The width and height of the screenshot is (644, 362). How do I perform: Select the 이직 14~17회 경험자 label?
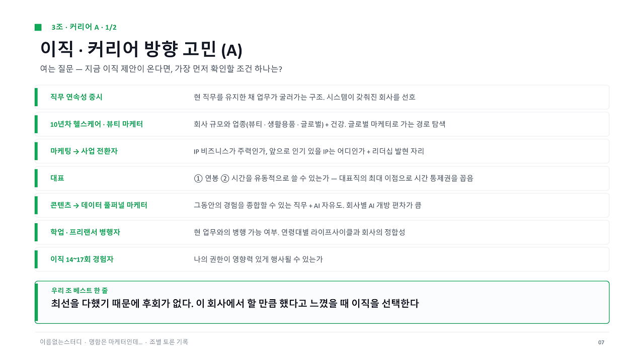(x=82, y=259)
